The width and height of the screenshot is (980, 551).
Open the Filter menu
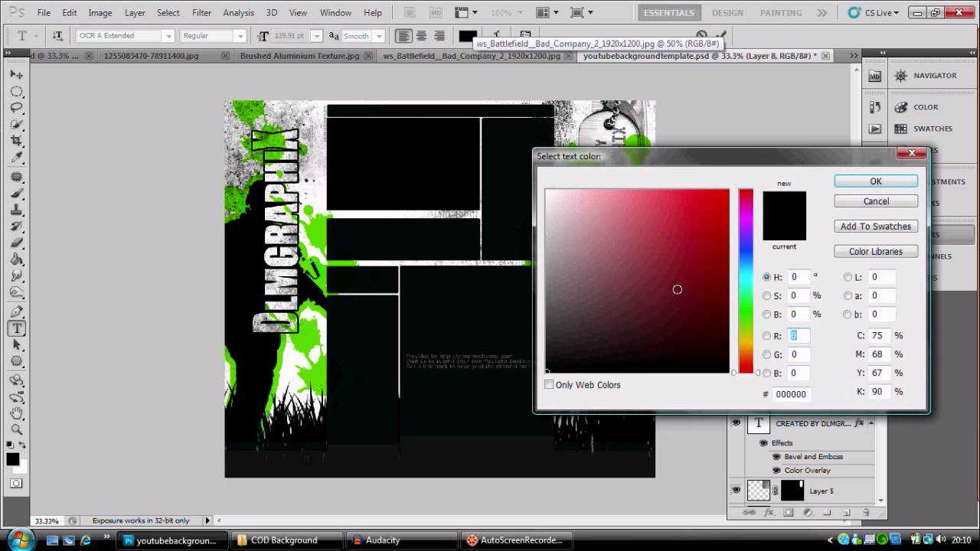tap(202, 13)
